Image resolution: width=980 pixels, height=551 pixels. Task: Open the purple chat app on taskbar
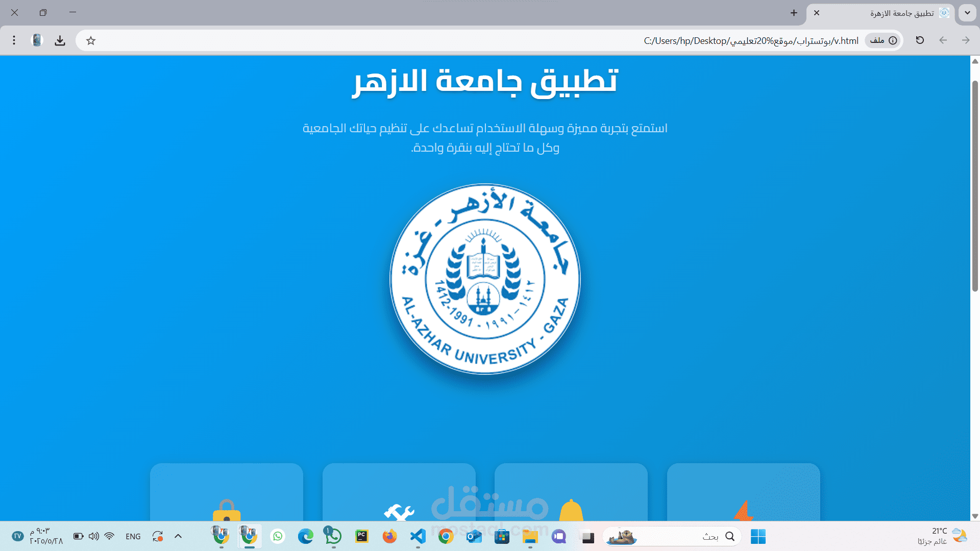pyautogui.click(x=559, y=537)
